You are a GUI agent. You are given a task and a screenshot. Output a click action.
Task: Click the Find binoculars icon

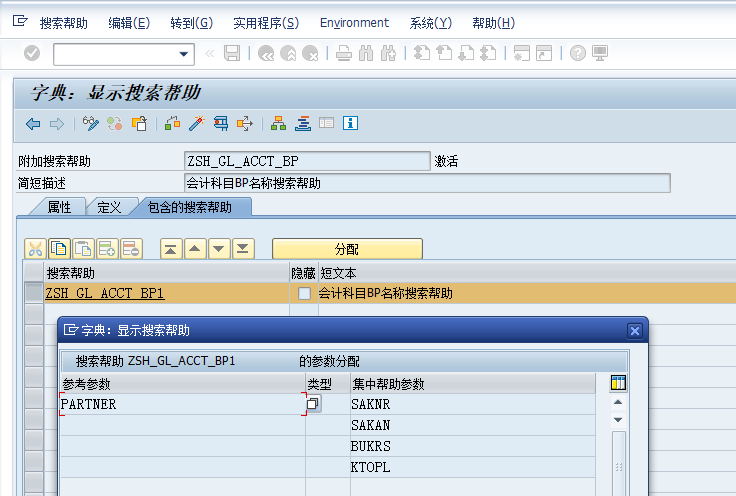pos(366,53)
